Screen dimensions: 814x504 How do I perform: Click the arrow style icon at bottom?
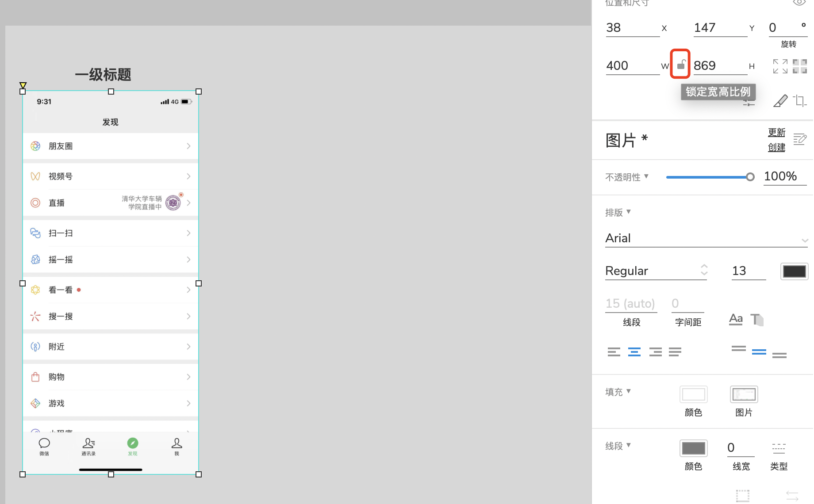click(x=792, y=496)
